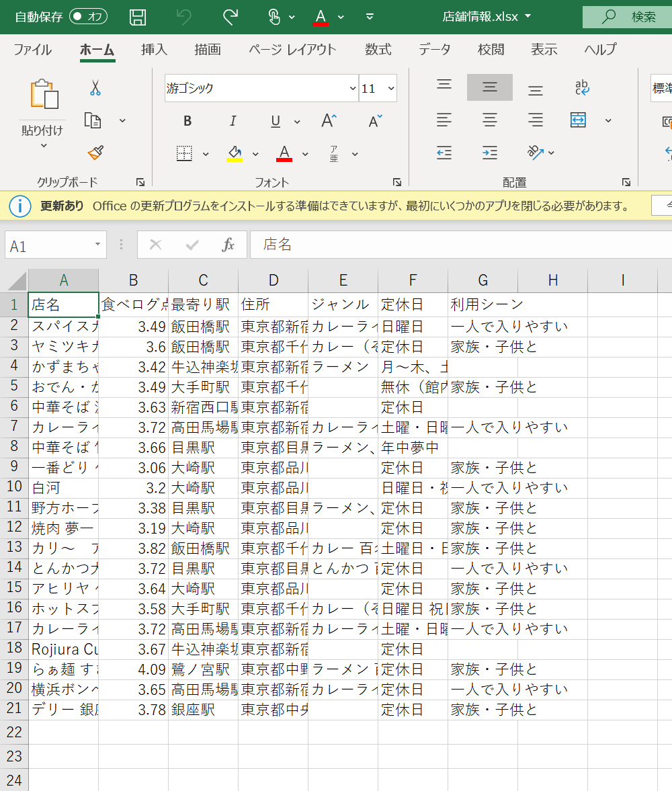This screenshot has width=672, height=791.
Task: Click the touch/mouse mode hand icon
Action: point(274,17)
